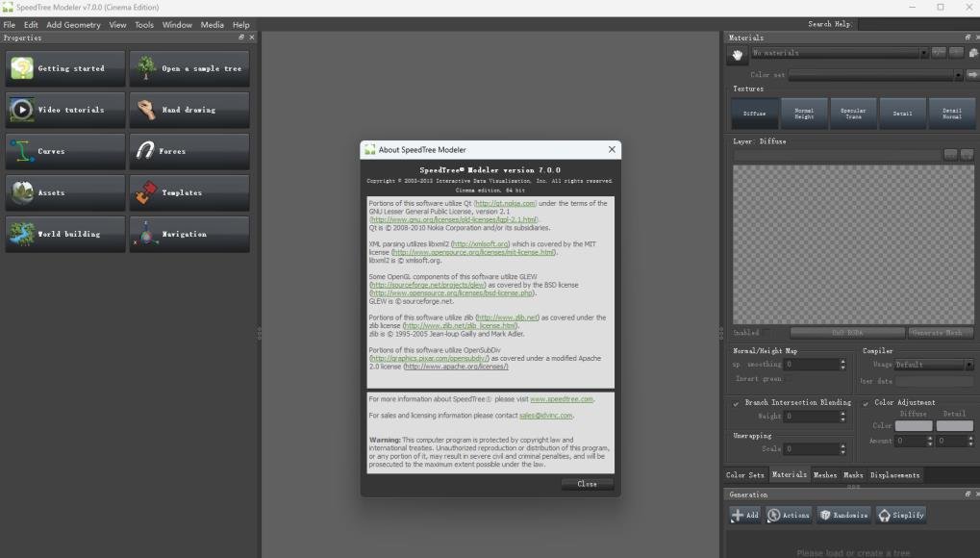The height and width of the screenshot is (558, 980).
Task: Open the Navigation help topic
Action: [x=189, y=234]
